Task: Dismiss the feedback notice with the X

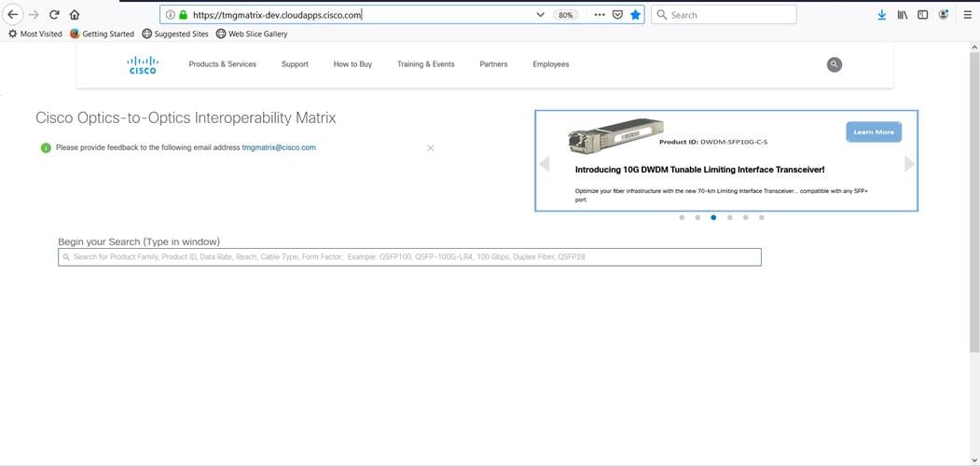Action: (x=431, y=148)
